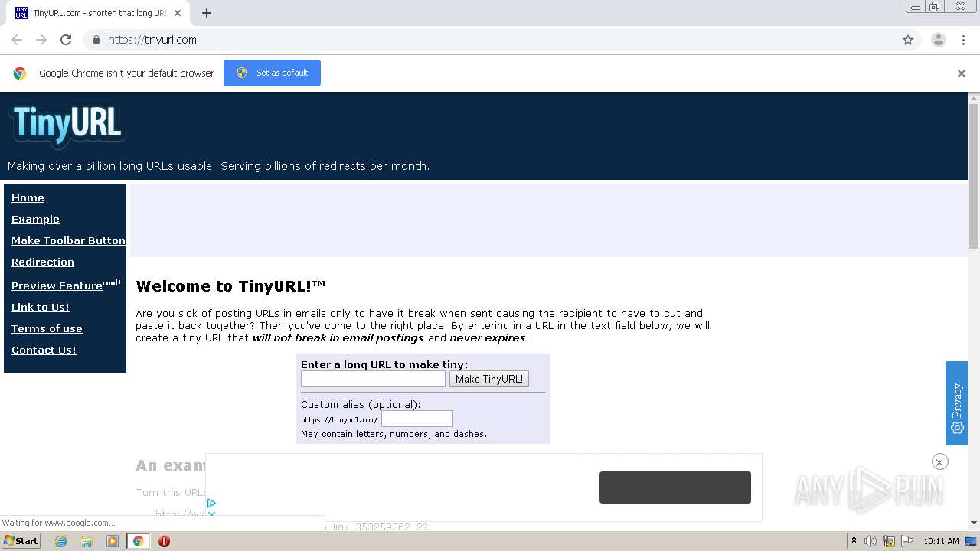Close the bottom ad overlay
The height and width of the screenshot is (551, 980).
click(939, 461)
